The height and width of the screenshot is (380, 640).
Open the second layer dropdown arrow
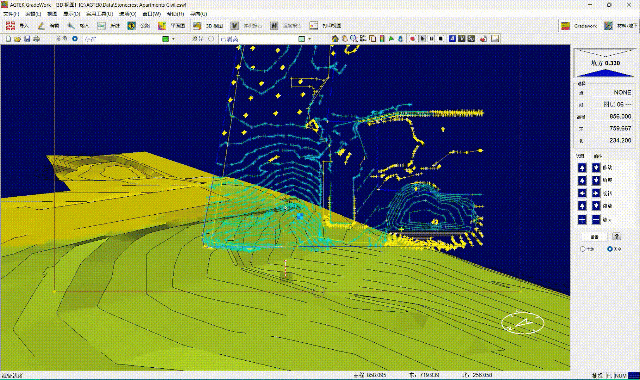309,39
